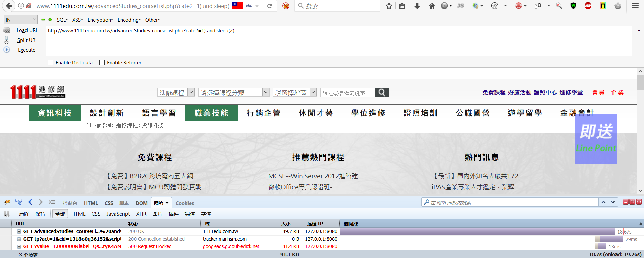Switch to Firebug 控制台 console tab
Screen dimensions: 644x266
pyautogui.click(x=70, y=203)
